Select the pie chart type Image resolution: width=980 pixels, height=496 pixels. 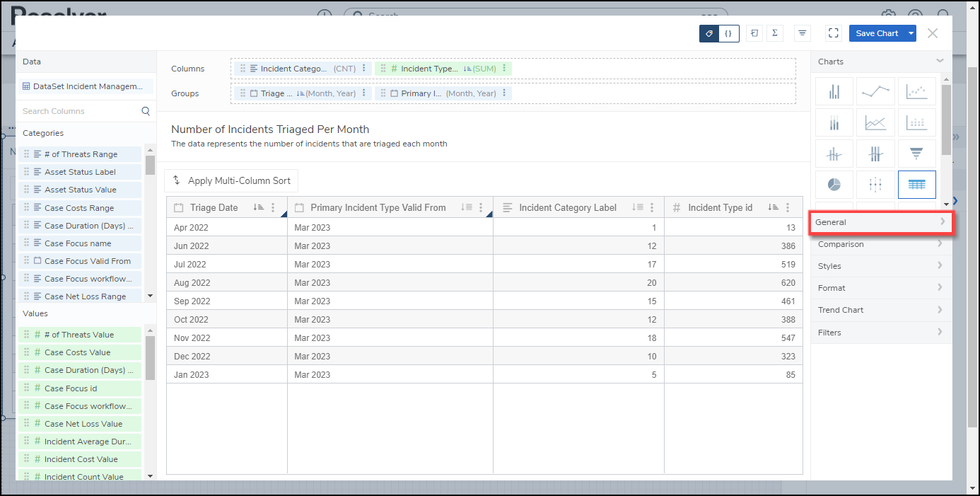(x=834, y=185)
